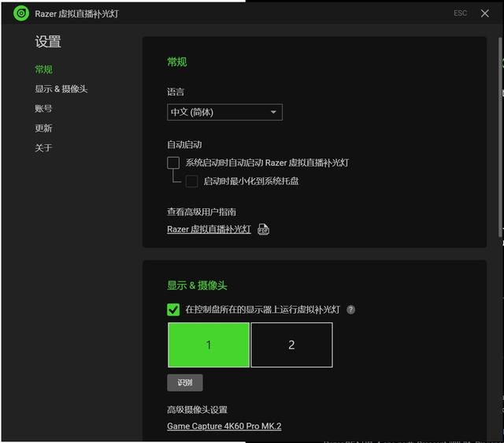Click the 查看高级用户指南 label
The width and height of the screenshot is (504, 443).
pos(202,212)
